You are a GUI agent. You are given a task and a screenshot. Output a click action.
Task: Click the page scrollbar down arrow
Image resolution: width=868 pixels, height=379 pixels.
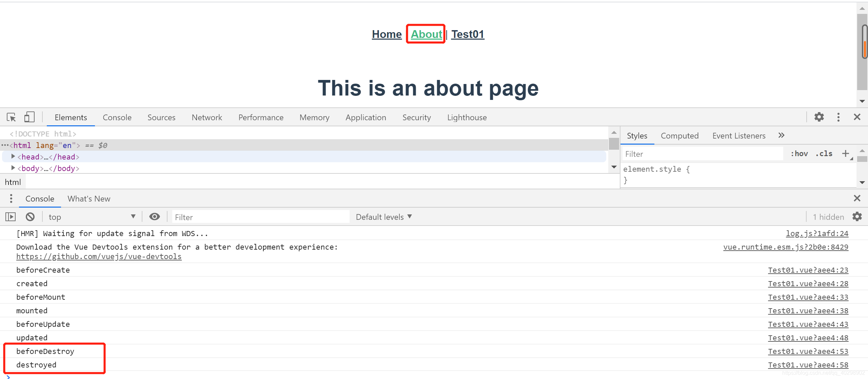pos(862,101)
